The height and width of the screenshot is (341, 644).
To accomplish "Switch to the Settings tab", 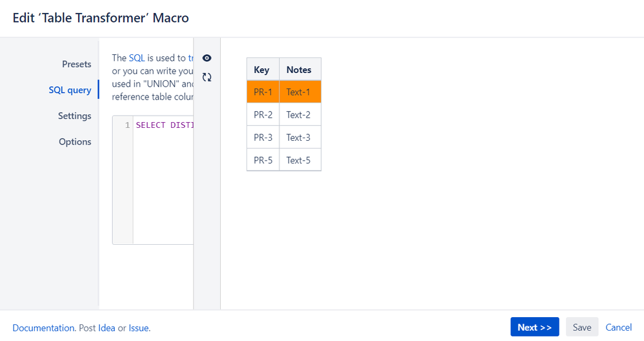I will click(74, 116).
